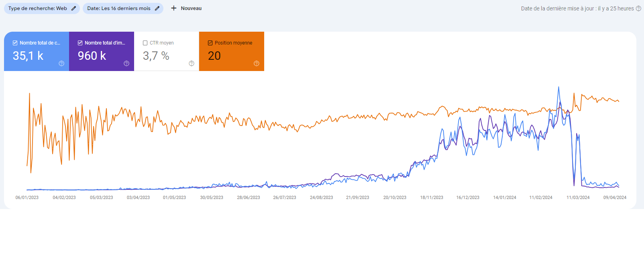Click the 06/01/2023 axis date label

pos(27,197)
